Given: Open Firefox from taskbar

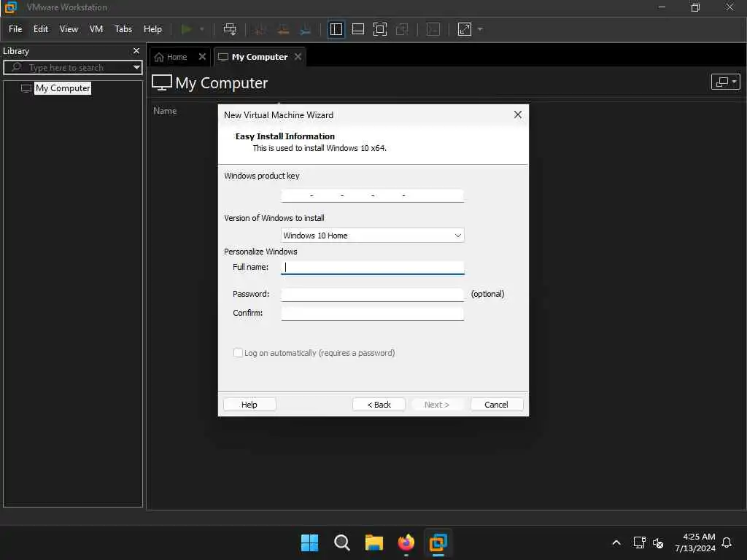Looking at the screenshot, I should [406, 542].
